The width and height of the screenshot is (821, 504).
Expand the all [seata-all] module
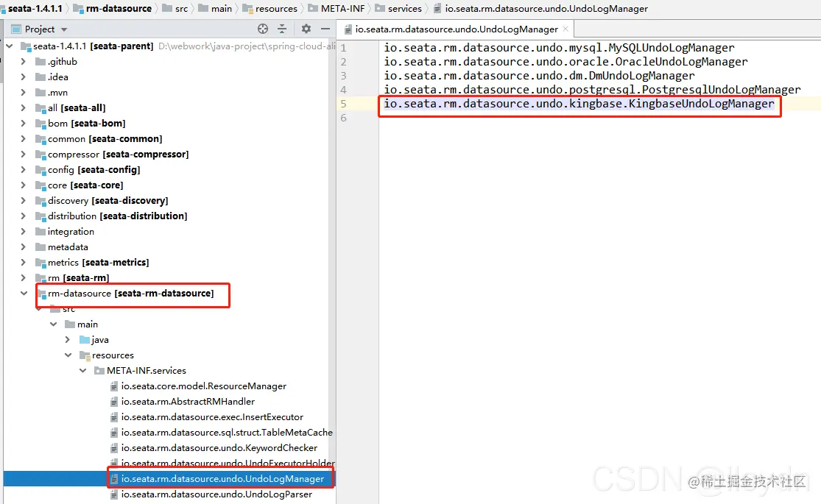pyautogui.click(x=23, y=108)
